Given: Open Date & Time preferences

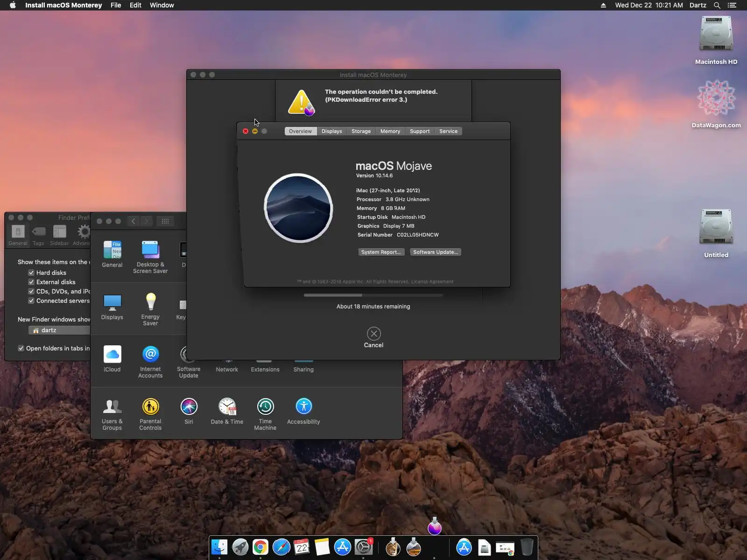Looking at the screenshot, I should click(x=227, y=411).
